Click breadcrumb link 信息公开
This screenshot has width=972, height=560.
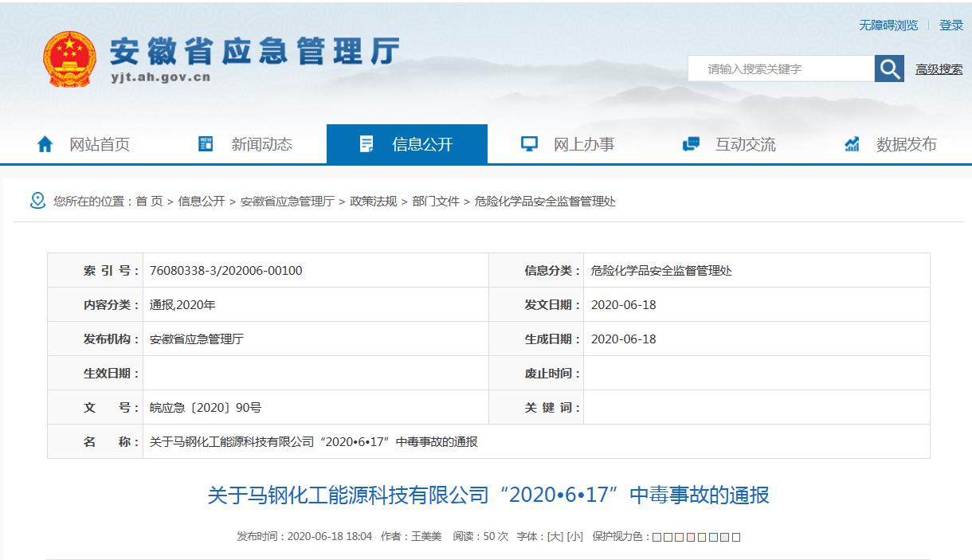[202, 202]
